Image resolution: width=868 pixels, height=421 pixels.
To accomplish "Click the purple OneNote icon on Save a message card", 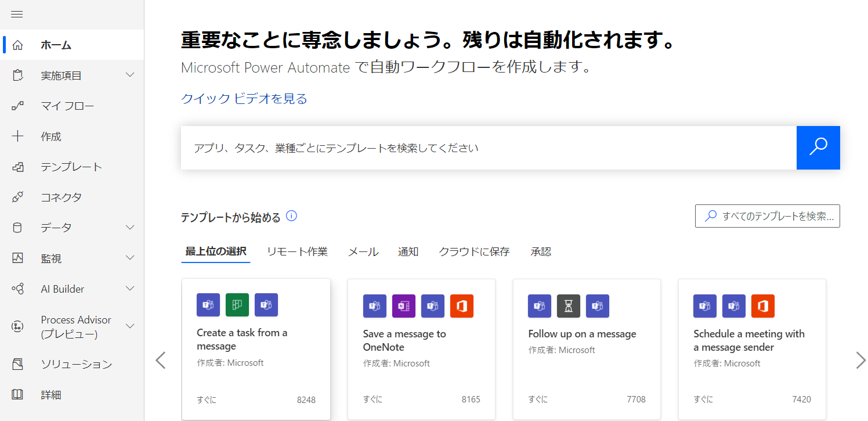I will click(x=404, y=306).
